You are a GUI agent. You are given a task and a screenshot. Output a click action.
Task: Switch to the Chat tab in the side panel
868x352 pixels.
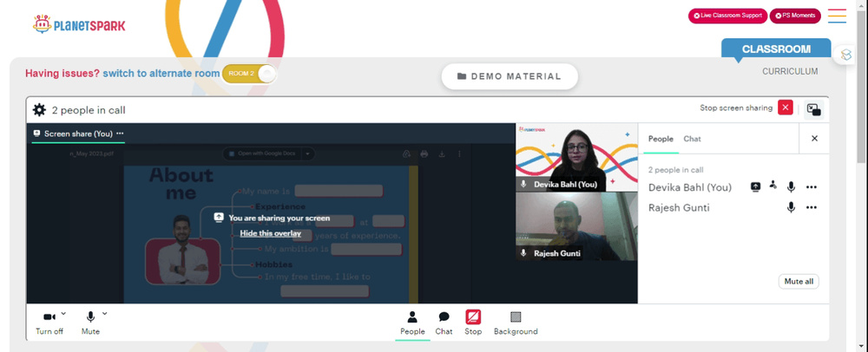(x=692, y=139)
